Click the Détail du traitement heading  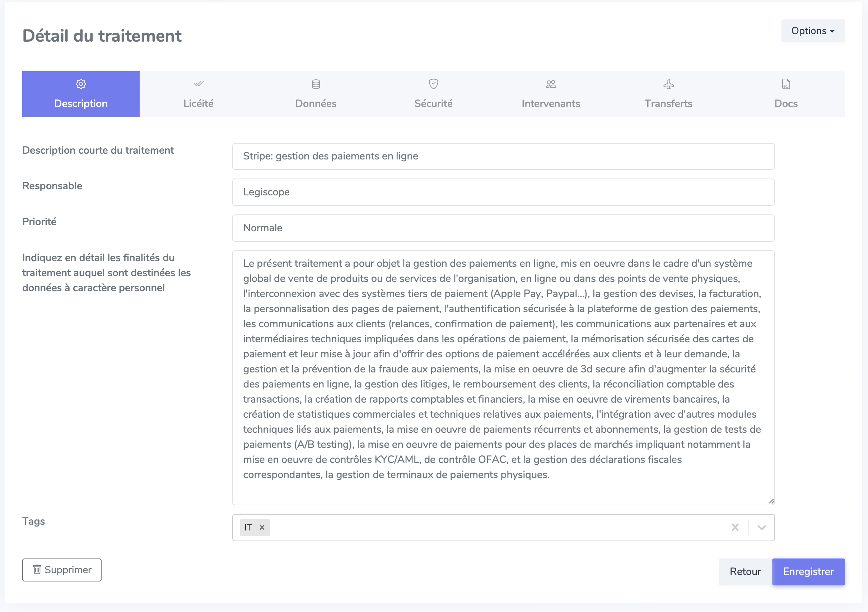click(x=102, y=36)
